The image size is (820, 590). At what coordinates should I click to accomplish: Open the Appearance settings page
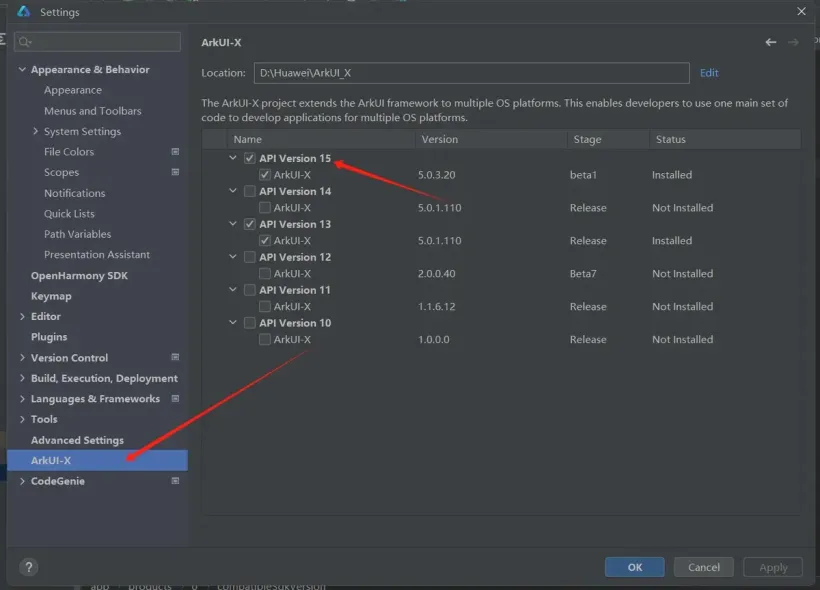click(73, 90)
